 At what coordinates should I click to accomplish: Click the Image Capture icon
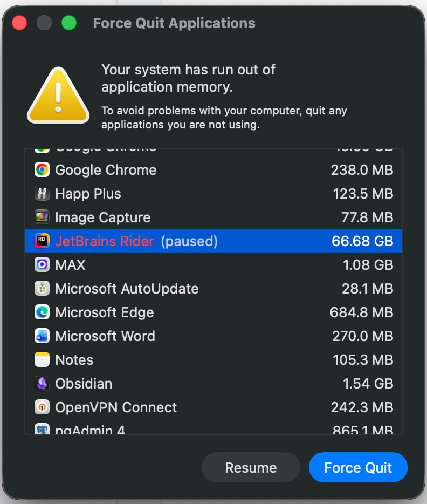(x=42, y=217)
